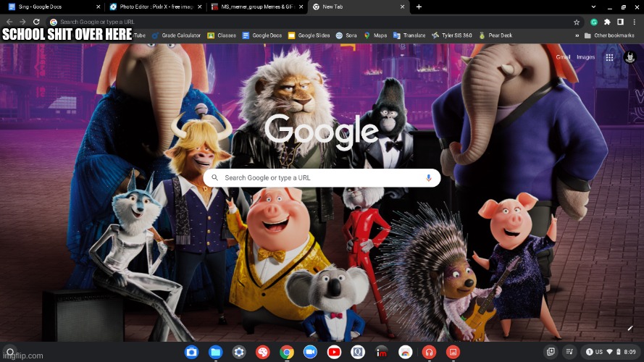Image resolution: width=644 pixels, height=362 pixels.
Task: Close the Photo Editor Pixlr X tab
Action: [x=200, y=7]
